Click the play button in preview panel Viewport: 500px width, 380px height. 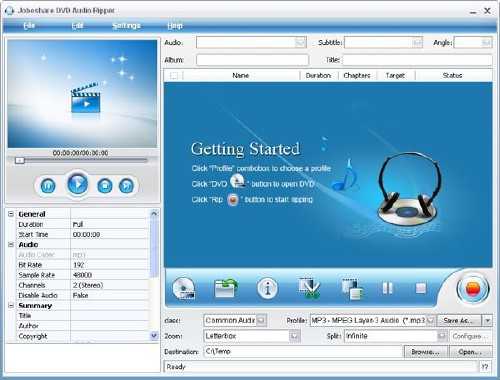coord(78,184)
